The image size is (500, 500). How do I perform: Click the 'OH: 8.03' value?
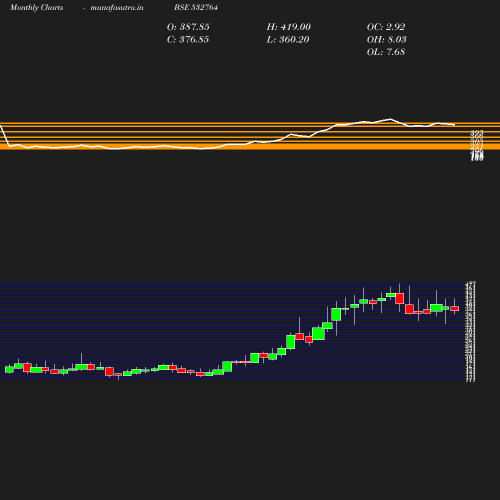[x=386, y=40]
